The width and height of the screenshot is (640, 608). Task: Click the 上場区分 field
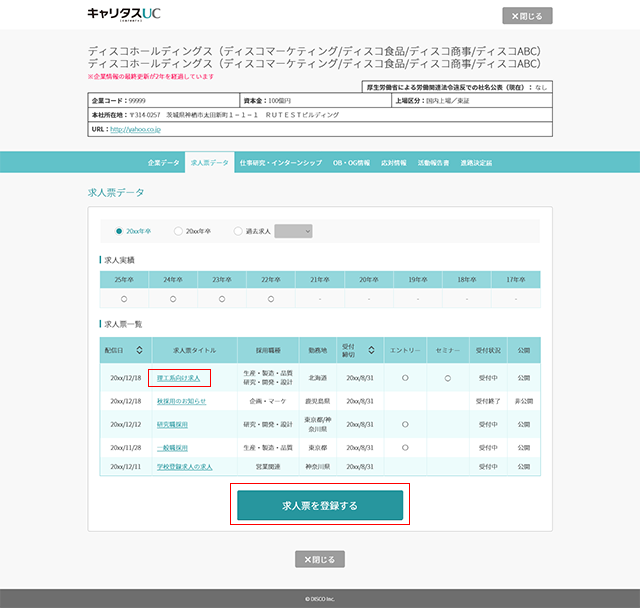pos(472,101)
